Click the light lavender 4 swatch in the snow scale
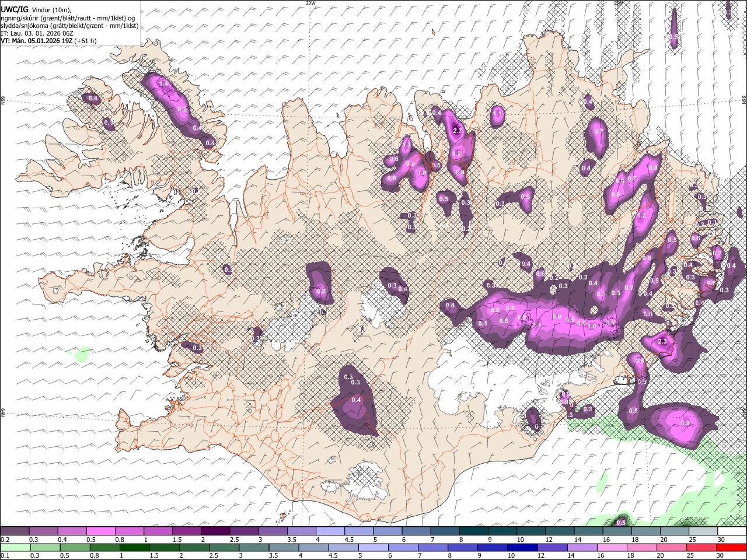This screenshot has height=560, width=747. [x=329, y=531]
